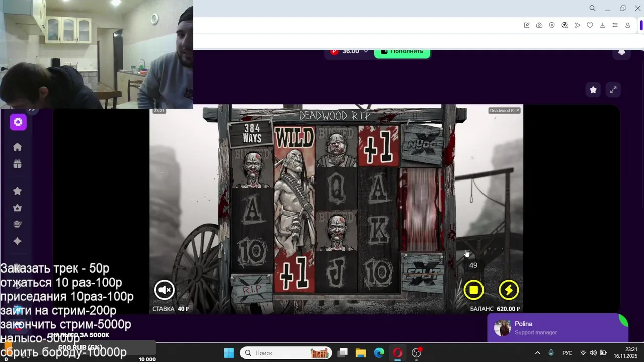
Task: Open the browser downloads icon
Action: coord(602,25)
